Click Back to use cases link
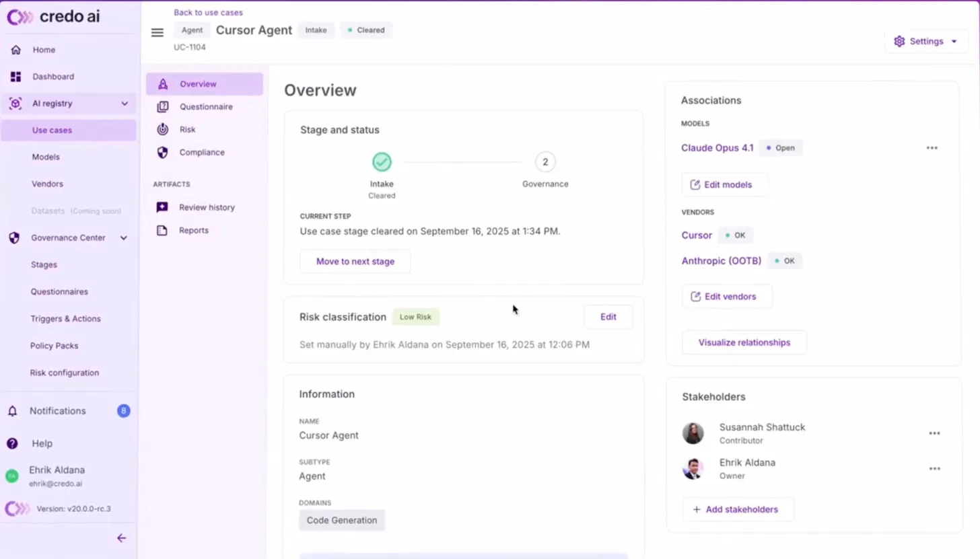The width and height of the screenshot is (980, 559). coord(208,12)
